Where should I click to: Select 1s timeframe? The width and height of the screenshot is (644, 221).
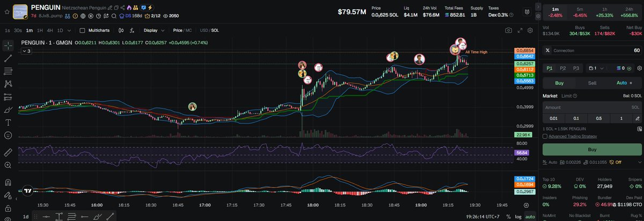[x=8, y=31]
